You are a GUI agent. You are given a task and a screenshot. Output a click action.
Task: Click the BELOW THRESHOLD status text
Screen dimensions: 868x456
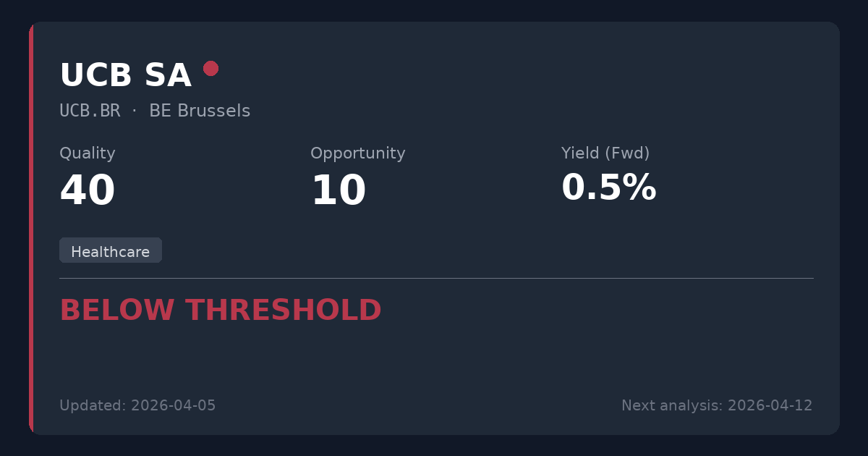[220, 311]
